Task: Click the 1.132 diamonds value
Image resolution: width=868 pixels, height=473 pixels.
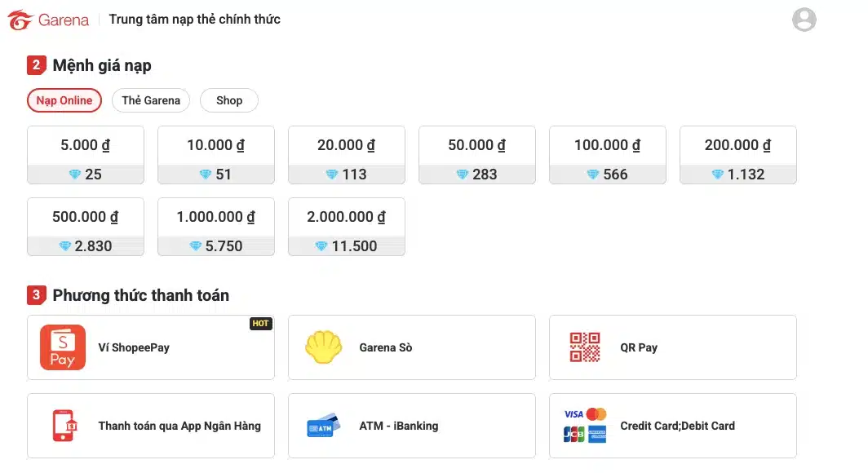Action: [746, 175]
